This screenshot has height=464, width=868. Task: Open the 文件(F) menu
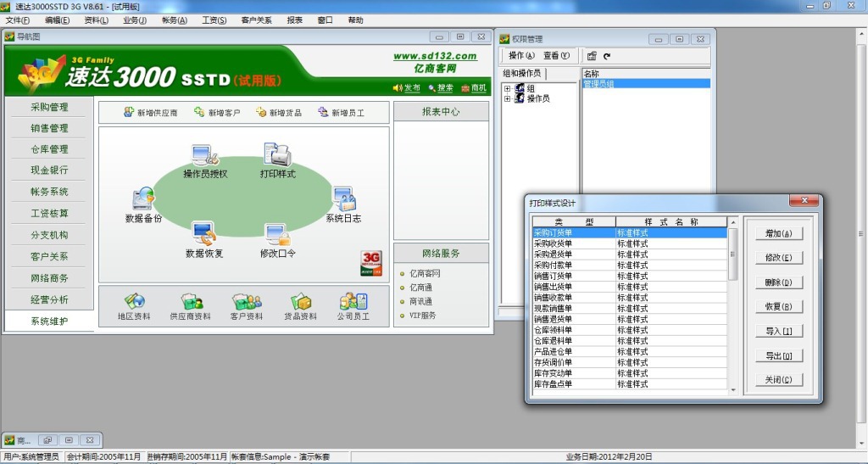[x=18, y=20]
